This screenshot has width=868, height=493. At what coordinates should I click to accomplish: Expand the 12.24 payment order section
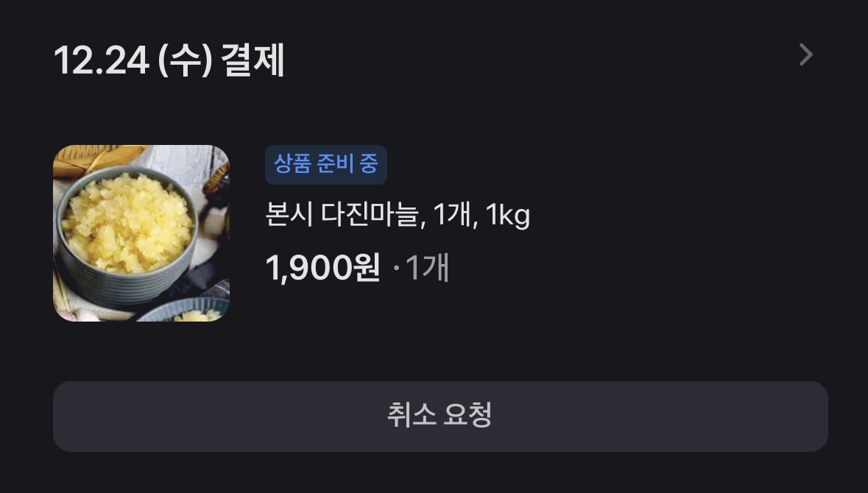(x=806, y=54)
